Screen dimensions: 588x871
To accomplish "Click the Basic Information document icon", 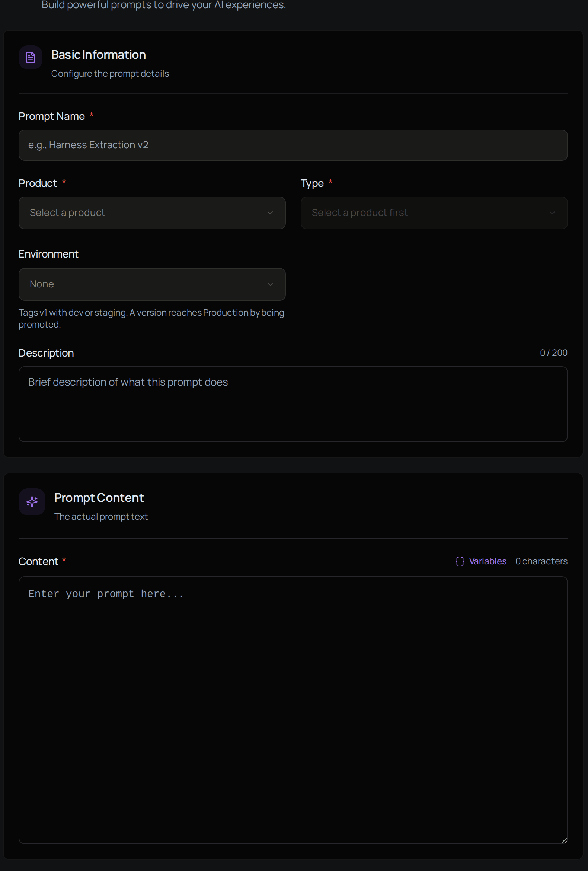I will (31, 57).
